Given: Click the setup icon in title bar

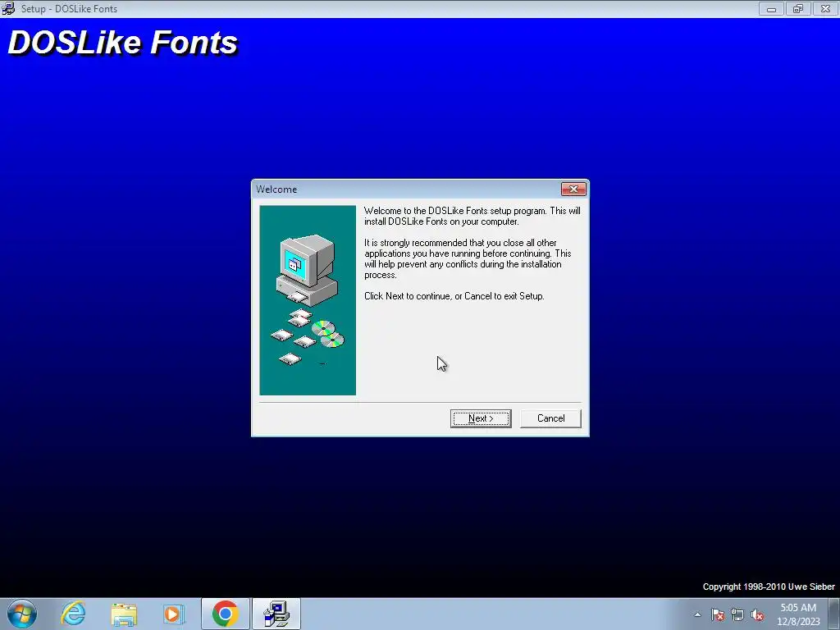Looking at the screenshot, I should [x=8, y=8].
